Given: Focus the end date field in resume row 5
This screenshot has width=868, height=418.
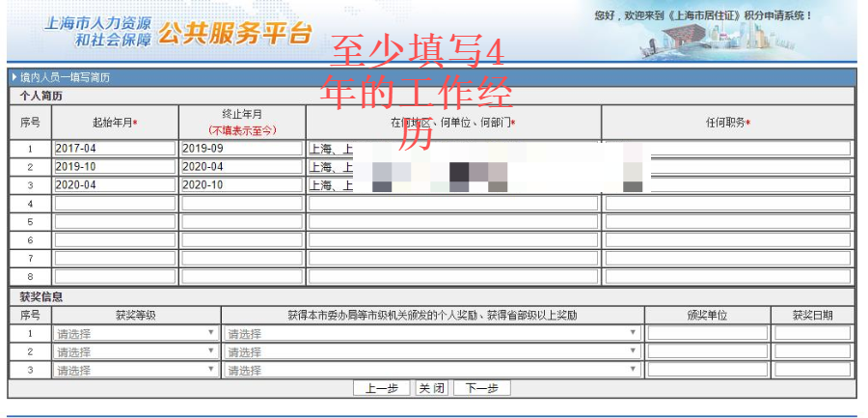Looking at the screenshot, I should coord(242,222).
